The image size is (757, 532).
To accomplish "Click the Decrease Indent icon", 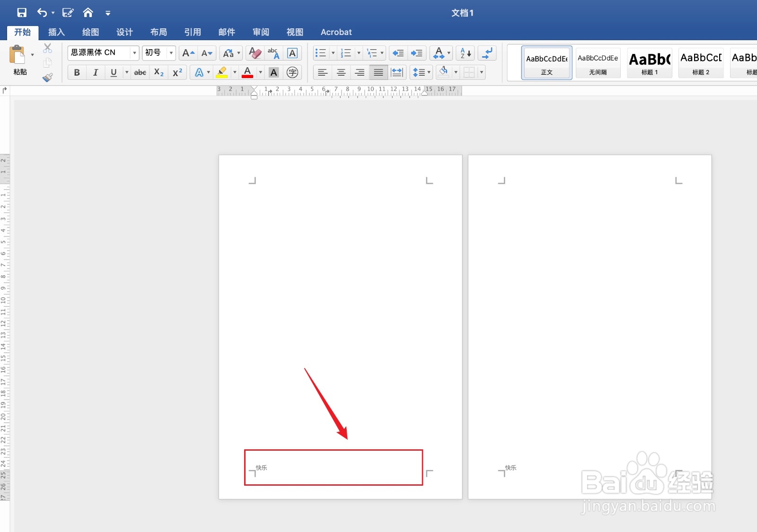I will 398,53.
